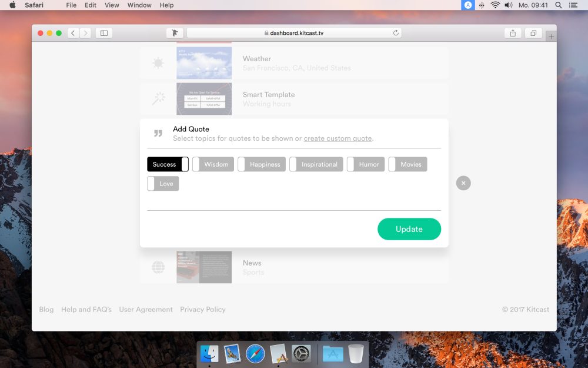Enable the Humor quote topic
Viewport: 588px width, 368px height.
click(x=366, y=164)
